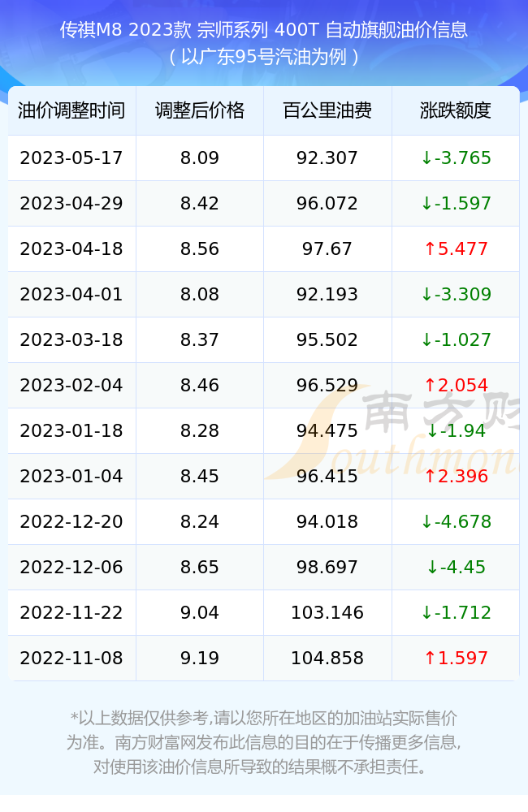
Task: Click the date 2023-01-04
Action: pyautogui.click(x=71, y=476)
